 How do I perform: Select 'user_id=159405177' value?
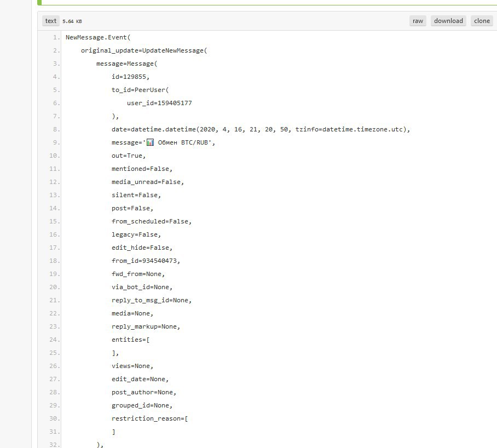point(159,103)
